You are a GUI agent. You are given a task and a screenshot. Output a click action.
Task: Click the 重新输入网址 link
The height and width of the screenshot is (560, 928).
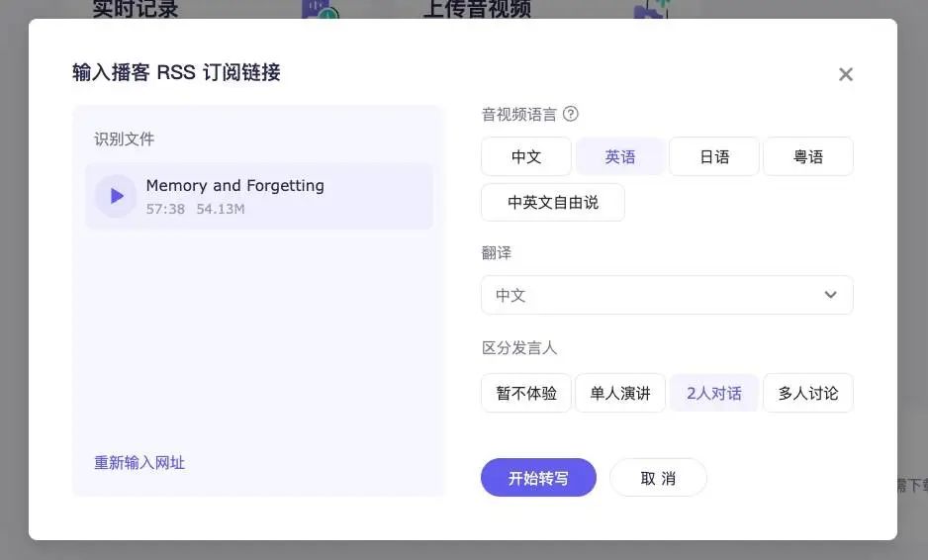139,462
